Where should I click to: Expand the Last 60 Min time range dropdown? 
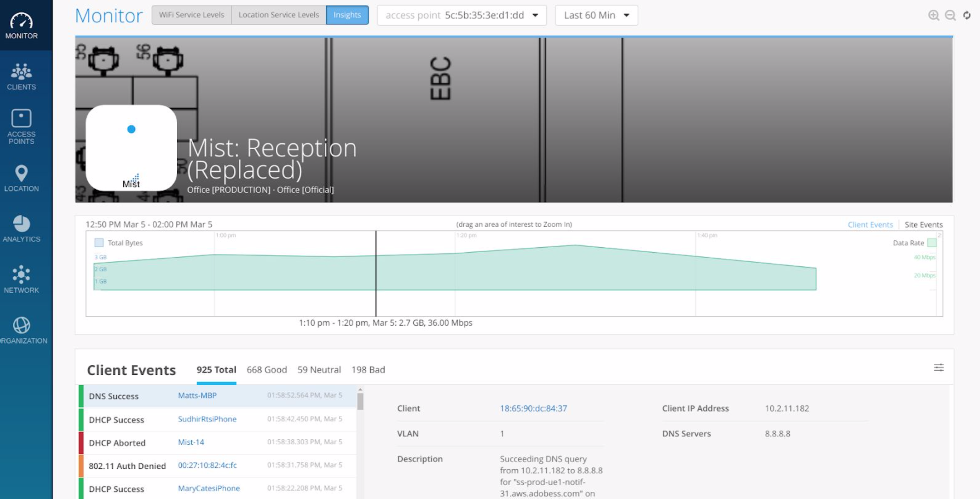pos(596,15)
